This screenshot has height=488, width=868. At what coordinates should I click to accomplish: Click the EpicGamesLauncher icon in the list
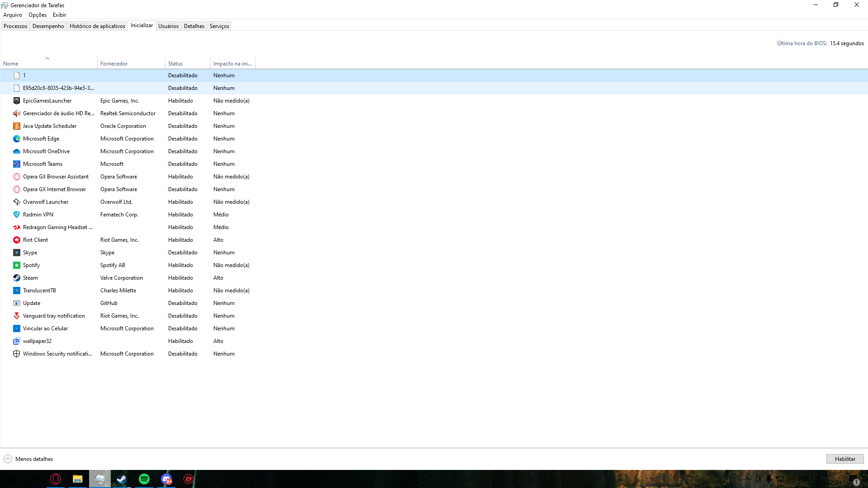coord(17,101)
